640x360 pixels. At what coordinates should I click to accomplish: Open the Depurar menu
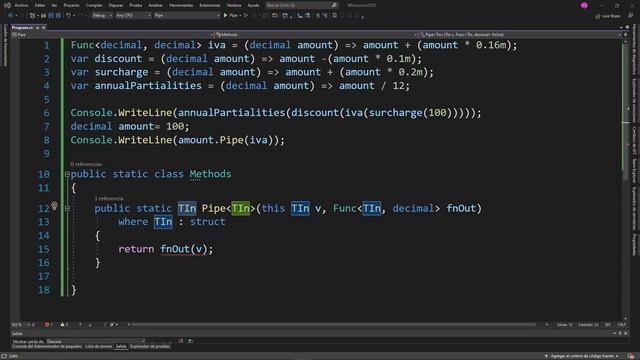coord(116,5)
